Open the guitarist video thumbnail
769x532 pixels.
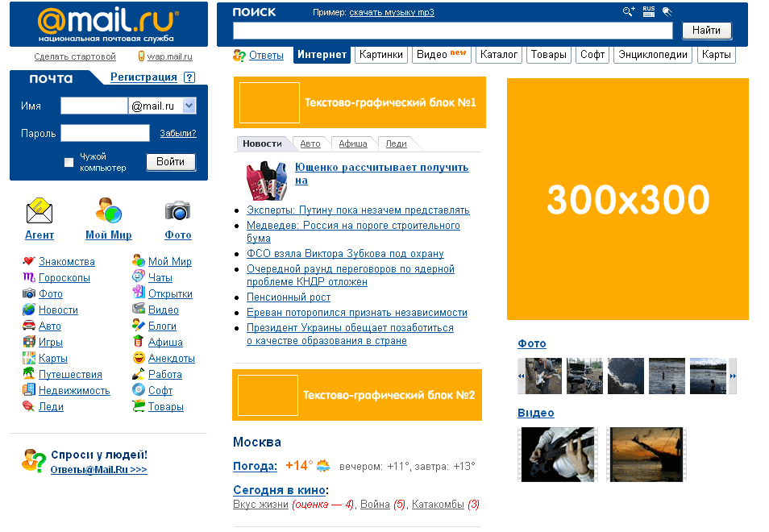[558, 455]
